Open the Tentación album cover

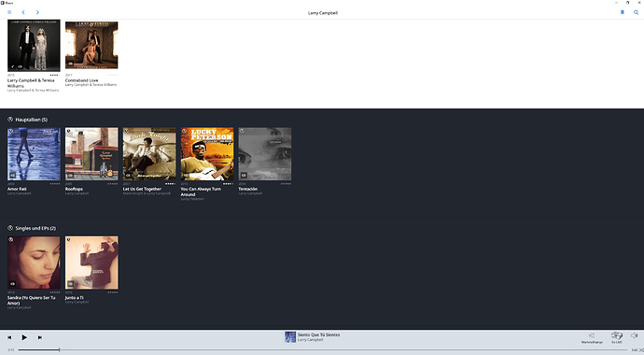pos(265,153)
